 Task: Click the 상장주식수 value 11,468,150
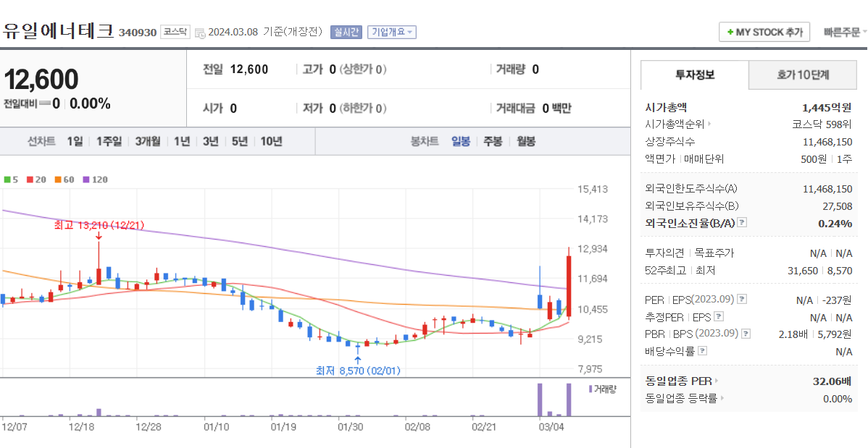click(x=827, y=142)
